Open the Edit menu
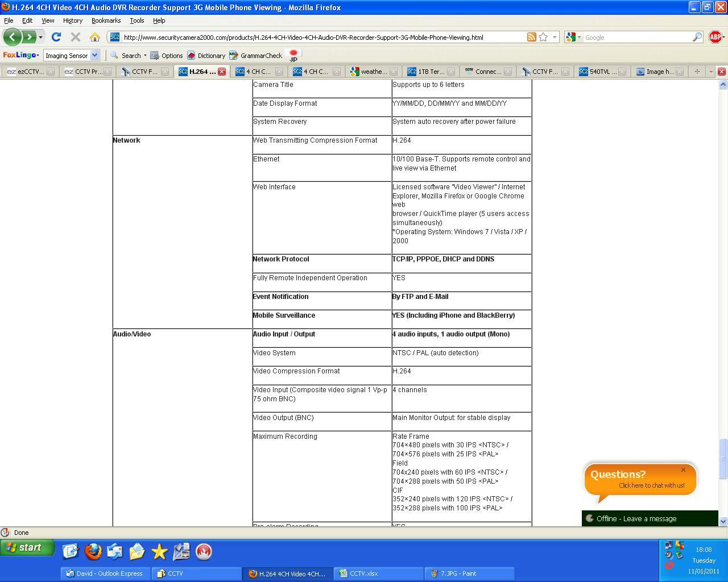 tap(27, 20)
